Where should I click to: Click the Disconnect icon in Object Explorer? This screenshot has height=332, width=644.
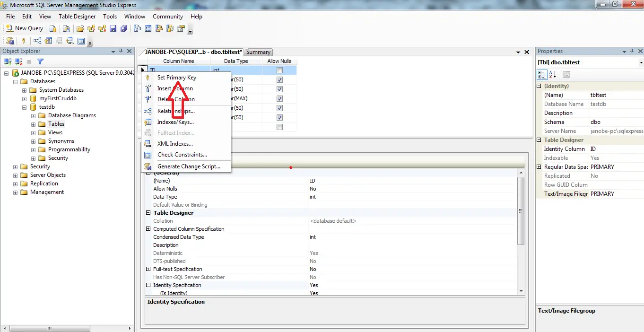tap(18, 61)
